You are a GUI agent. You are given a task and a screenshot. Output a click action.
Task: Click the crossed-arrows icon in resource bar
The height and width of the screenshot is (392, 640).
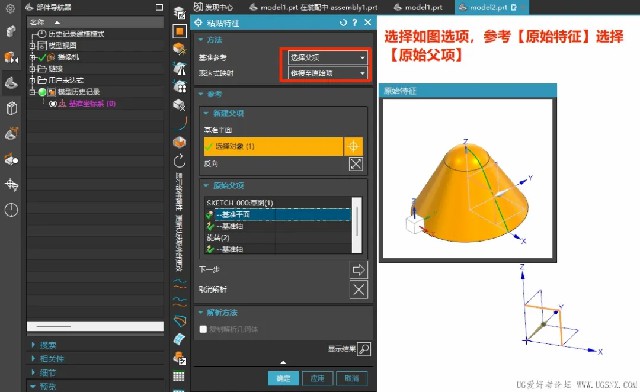(11, 185)
